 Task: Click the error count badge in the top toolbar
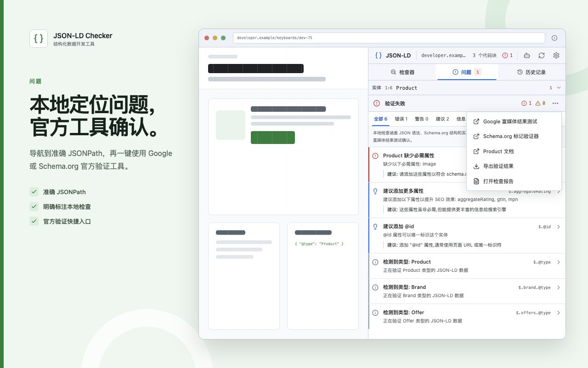coord(508,56)
